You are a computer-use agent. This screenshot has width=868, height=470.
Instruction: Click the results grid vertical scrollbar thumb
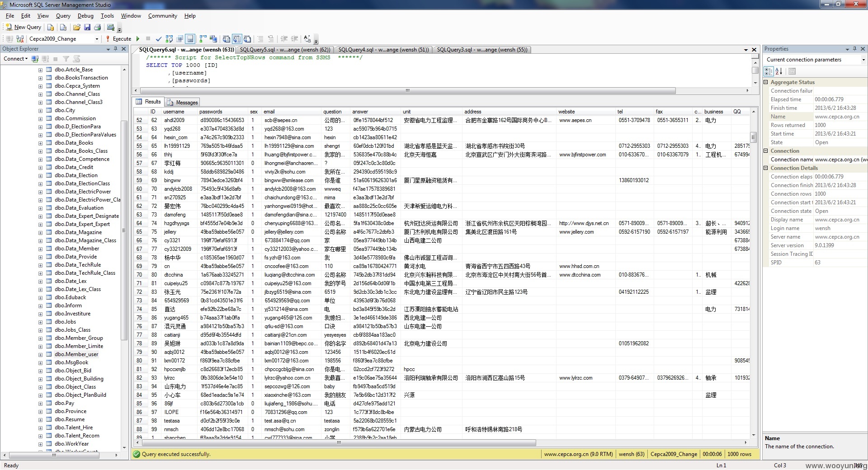754,137
